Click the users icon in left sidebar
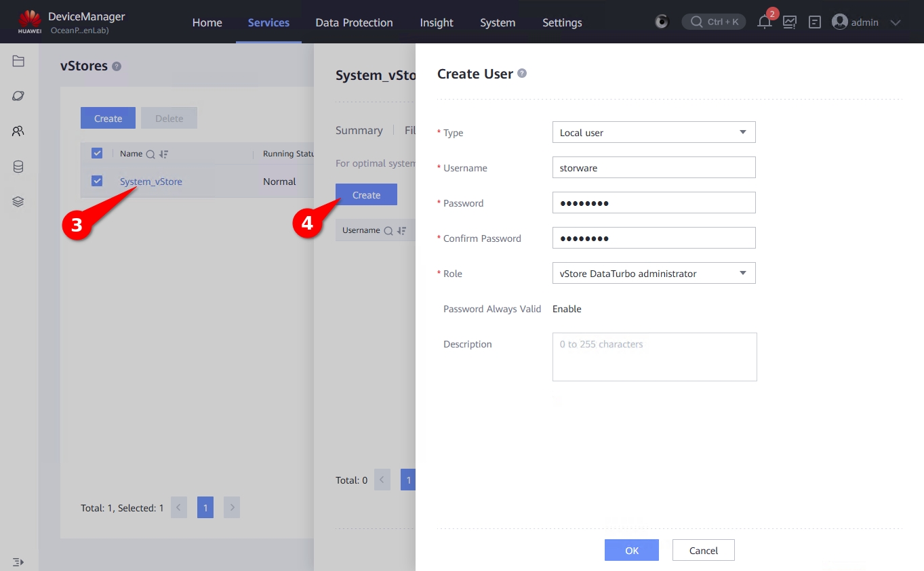Screen dimensions: 924x571 coord(18,131)
